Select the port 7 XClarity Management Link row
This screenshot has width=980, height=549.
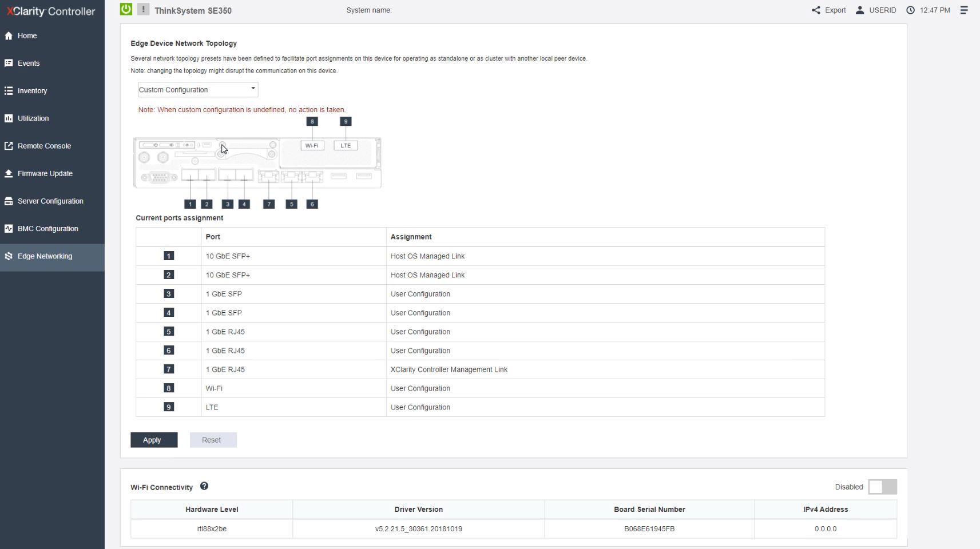449,369
